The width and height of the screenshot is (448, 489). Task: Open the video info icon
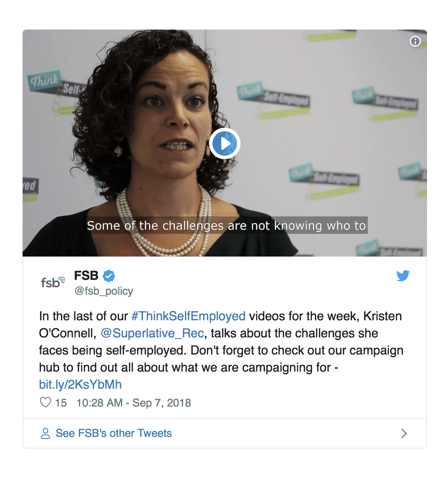point(415,41)
